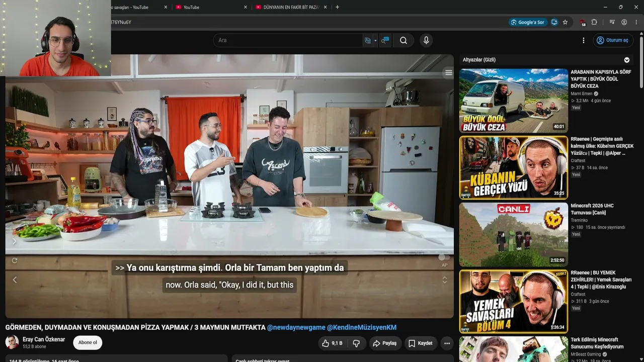The height and width of the screenshot is (362, 644).
Task: Open the MrBeast Gaming channel name
Action: (x=586, y=354)
